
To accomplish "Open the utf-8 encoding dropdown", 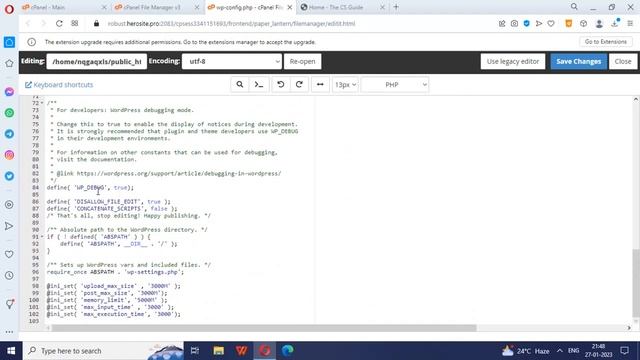I will pyautogui.click(x=231, y=61).
